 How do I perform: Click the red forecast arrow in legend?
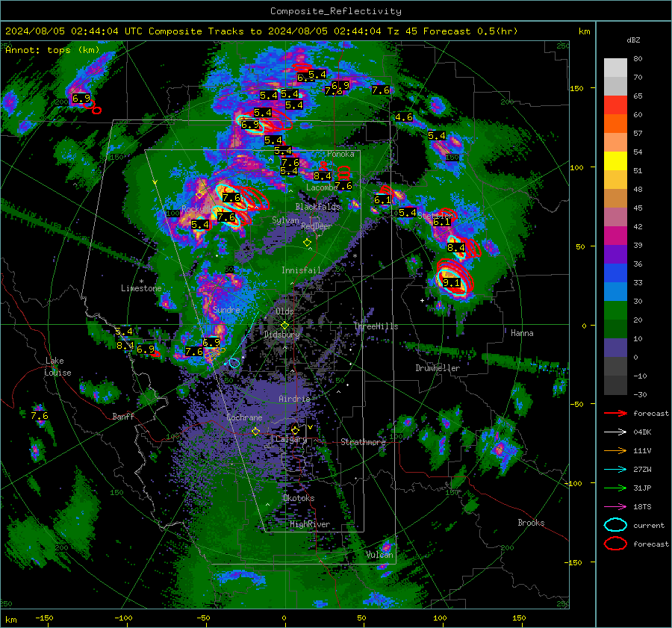[x=615, y=413]
